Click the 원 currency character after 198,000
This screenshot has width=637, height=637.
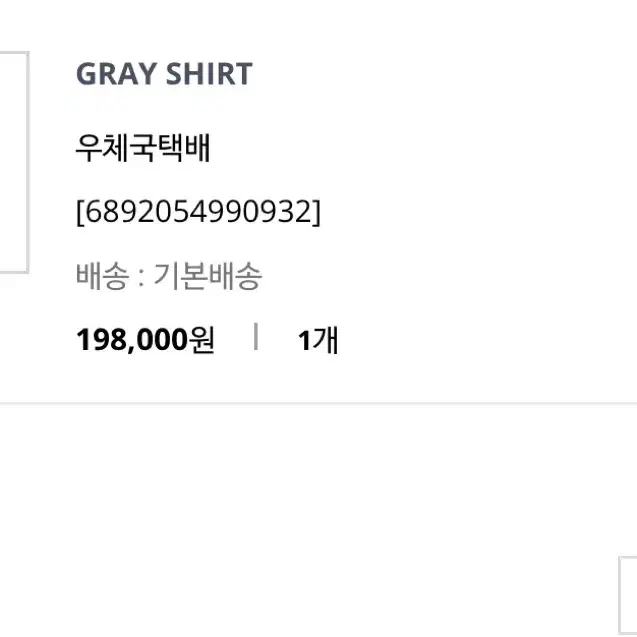pyautogui.click(x=202, y=340)
